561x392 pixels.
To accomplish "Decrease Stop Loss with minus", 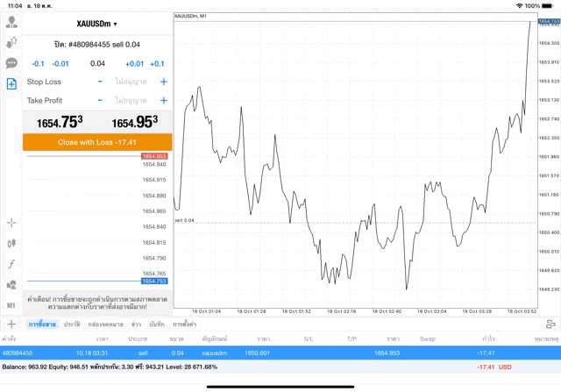I will [x=100, y=82].
